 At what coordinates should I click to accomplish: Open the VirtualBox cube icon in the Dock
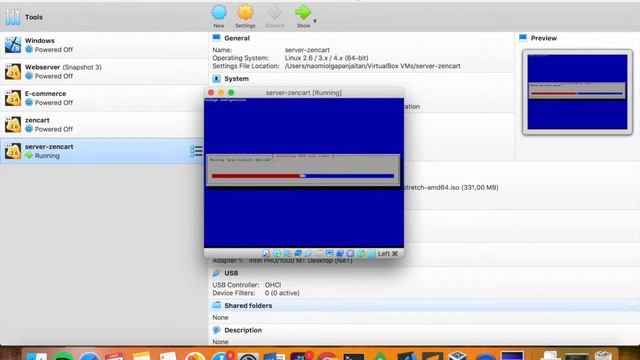point(458,356)
